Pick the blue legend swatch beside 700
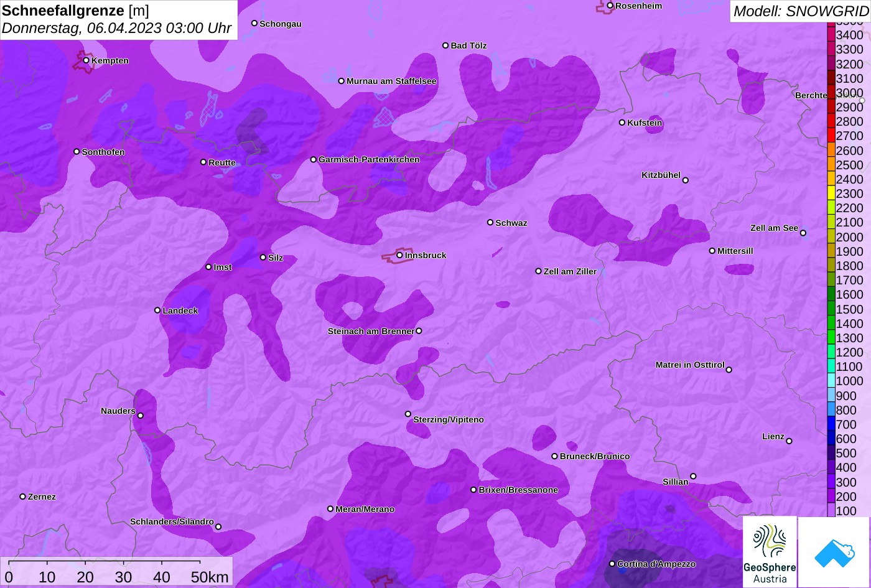Image resolution: width=871 pixels, height=588 pixels. click(x=831, y=425)
